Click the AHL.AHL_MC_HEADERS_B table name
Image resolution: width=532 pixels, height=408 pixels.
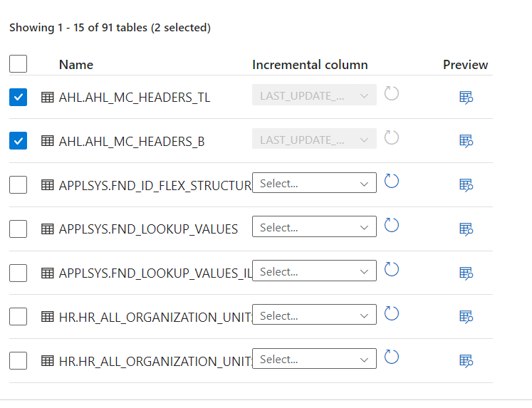(x=132, y=142)
